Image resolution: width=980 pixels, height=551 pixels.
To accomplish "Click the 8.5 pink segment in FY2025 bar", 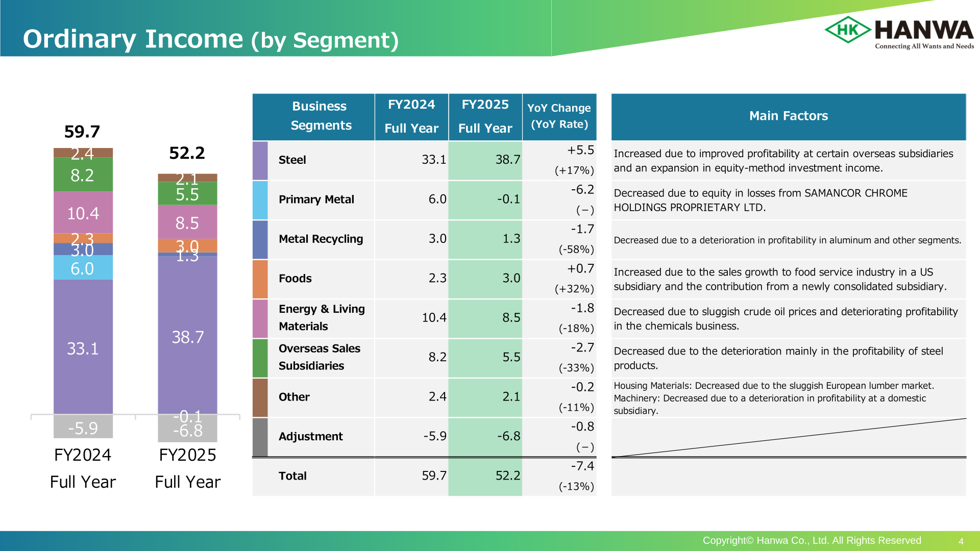I will tap(187, 222).
